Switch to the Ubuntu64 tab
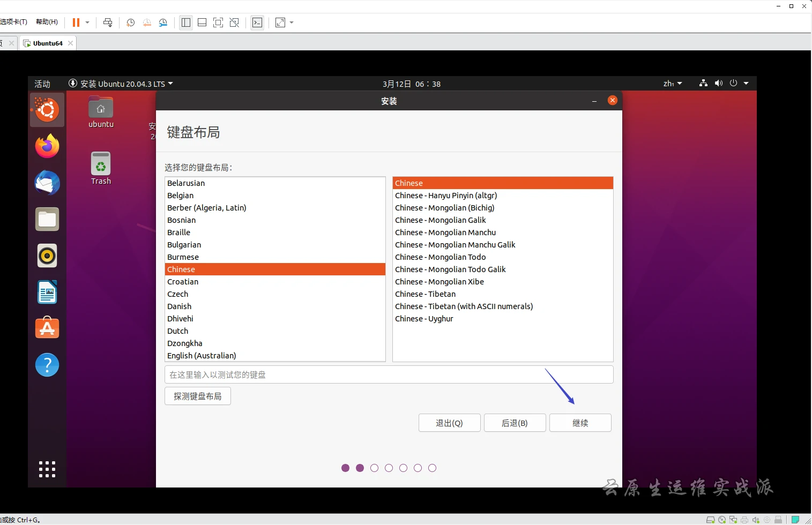The image size is (812, 525). point(48,43)
